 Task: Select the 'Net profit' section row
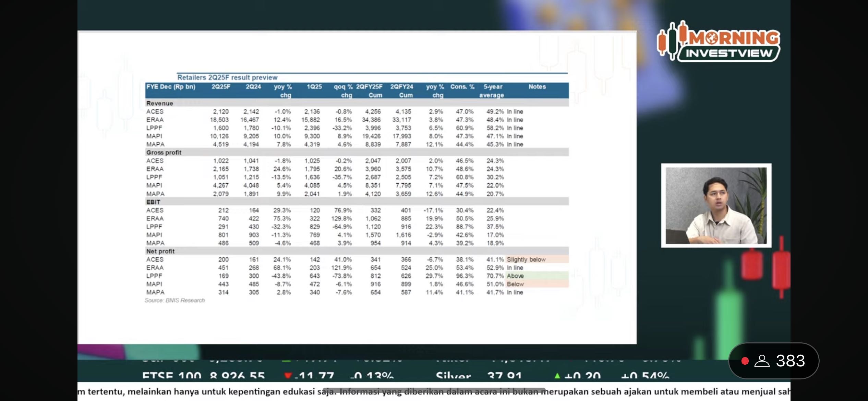click(357, 251)
